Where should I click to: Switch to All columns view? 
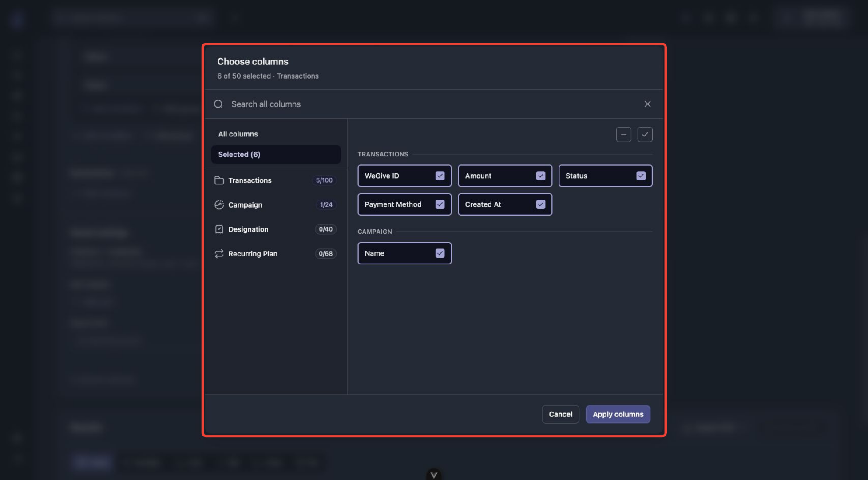276,134
